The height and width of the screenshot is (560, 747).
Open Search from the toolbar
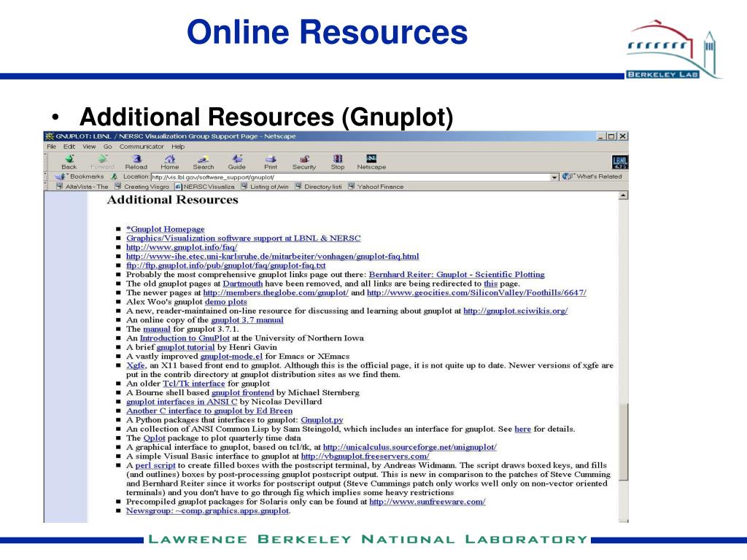[x=204, y=161]
